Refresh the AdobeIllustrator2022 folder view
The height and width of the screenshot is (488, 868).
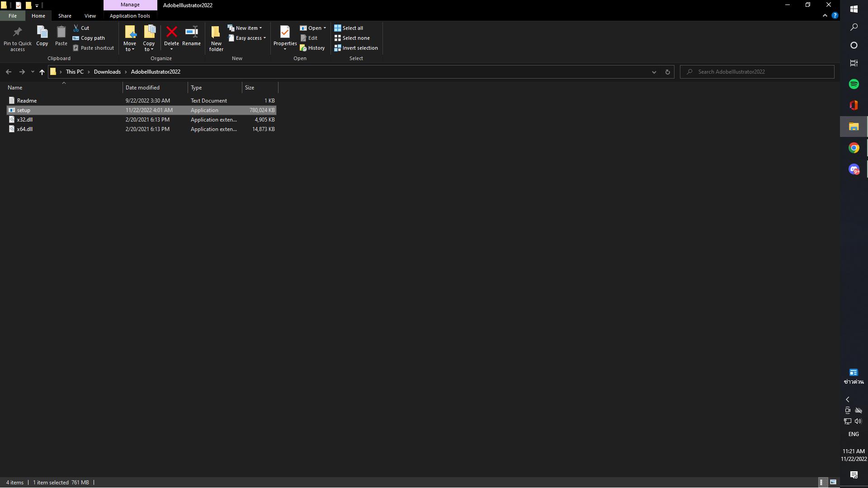(x=667, y=72)
